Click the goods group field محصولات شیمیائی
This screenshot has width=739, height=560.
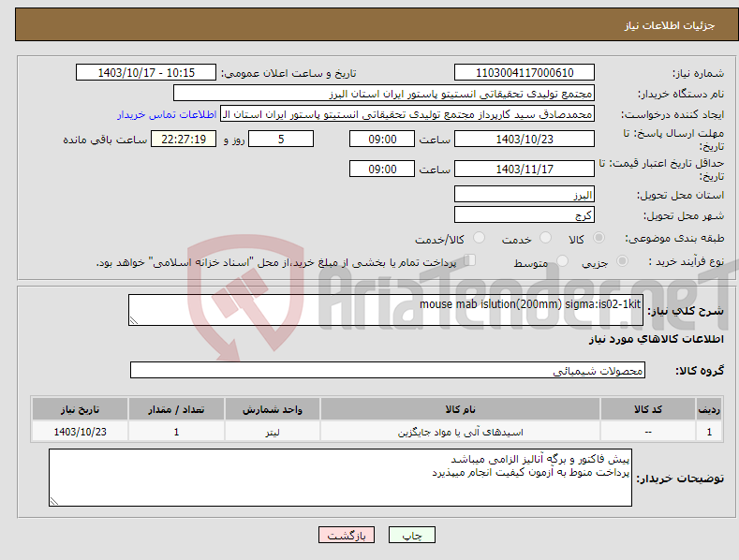point(388,371)
